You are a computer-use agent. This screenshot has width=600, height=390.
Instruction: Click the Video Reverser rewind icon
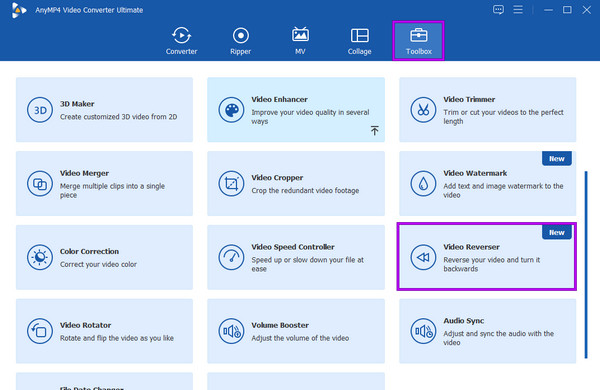click(x=423, y=258)
